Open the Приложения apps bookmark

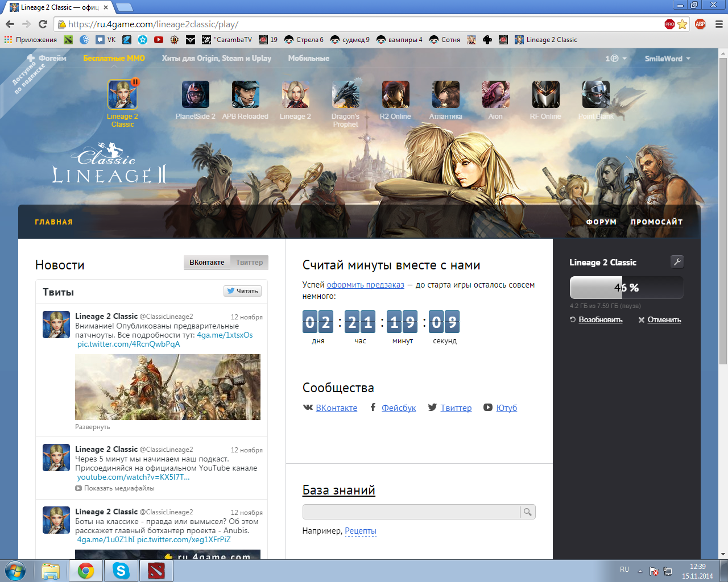(31, 40)
